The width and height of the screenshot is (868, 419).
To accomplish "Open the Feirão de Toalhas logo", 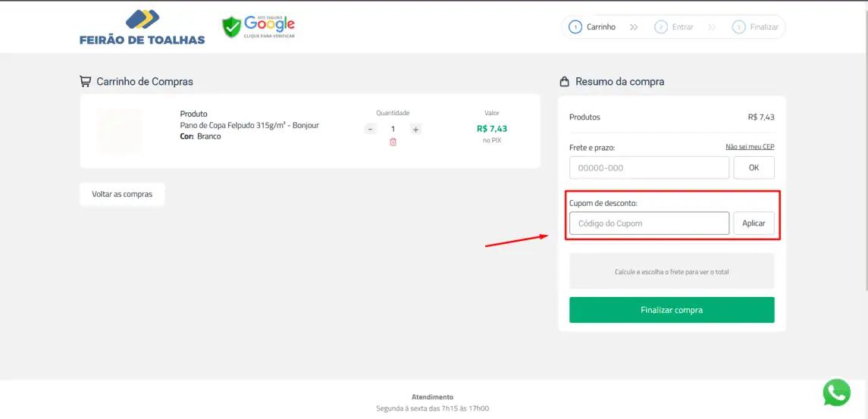I will pos(143,27).
